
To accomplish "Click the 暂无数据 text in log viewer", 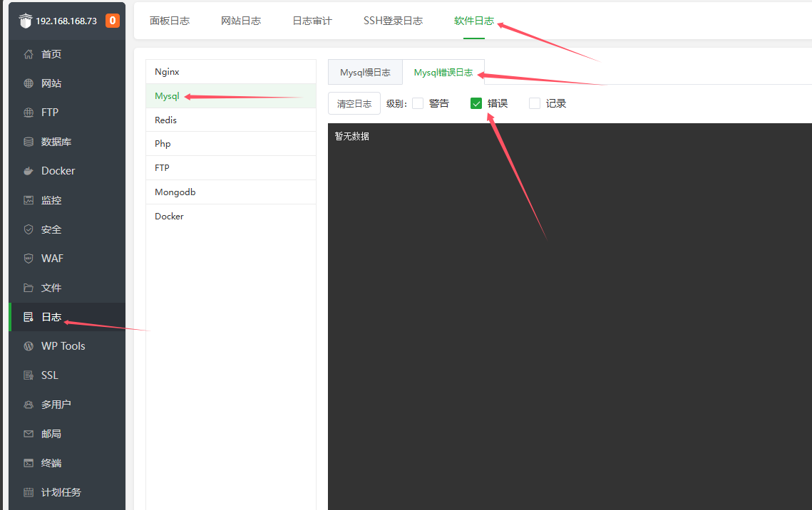I will click(351, 136).
